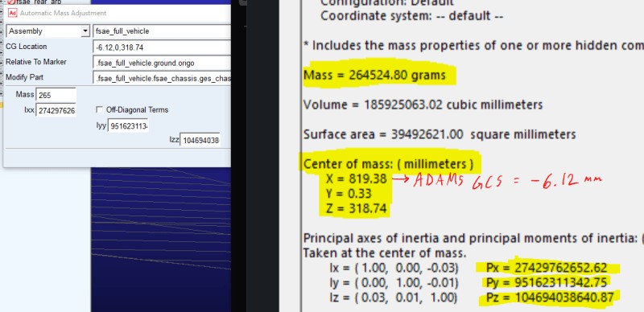Click the Mass value field
The image size is (644, 312).
[x=56, y=95]
